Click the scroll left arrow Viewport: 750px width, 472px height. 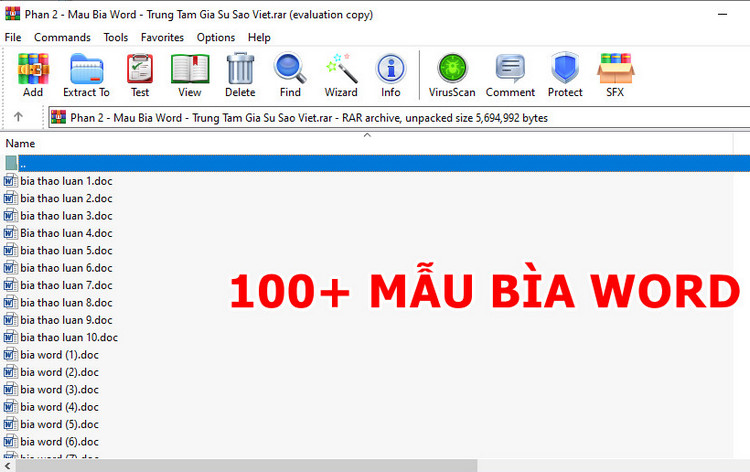coord(7,465)
